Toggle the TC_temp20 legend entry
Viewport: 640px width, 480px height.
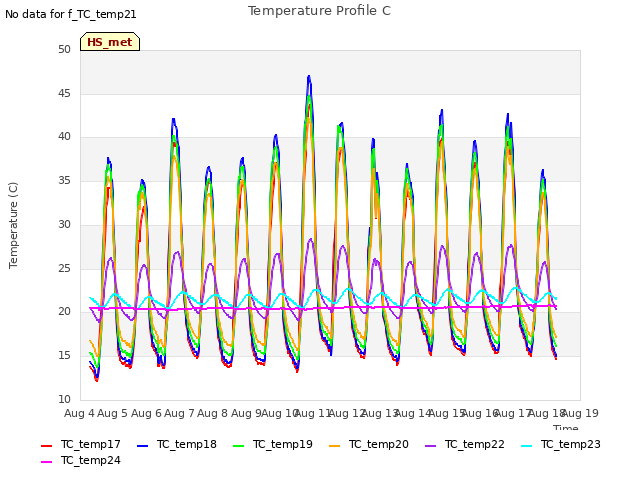369,444
